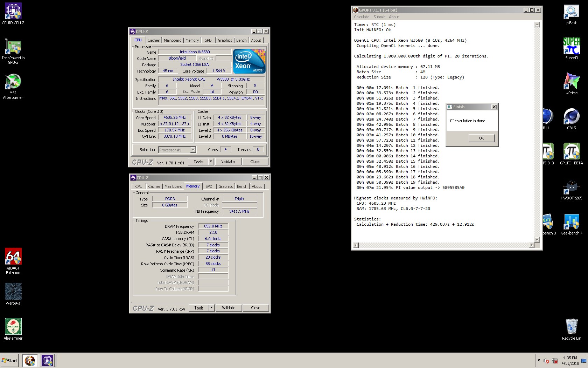Screen dimensions: 588x368
Task: Click NB Frequency 3411.3 MHz value
Action: pos(239,211)
